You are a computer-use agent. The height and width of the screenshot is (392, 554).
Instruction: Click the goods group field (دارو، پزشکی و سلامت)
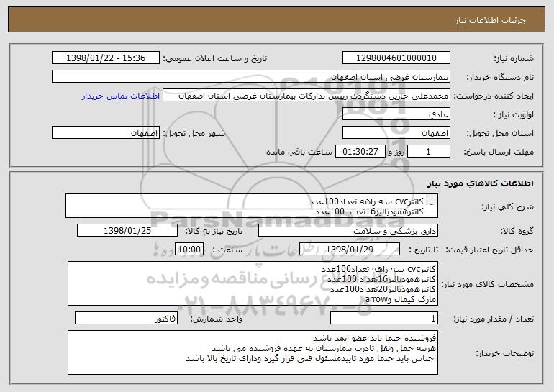[348, 231]
